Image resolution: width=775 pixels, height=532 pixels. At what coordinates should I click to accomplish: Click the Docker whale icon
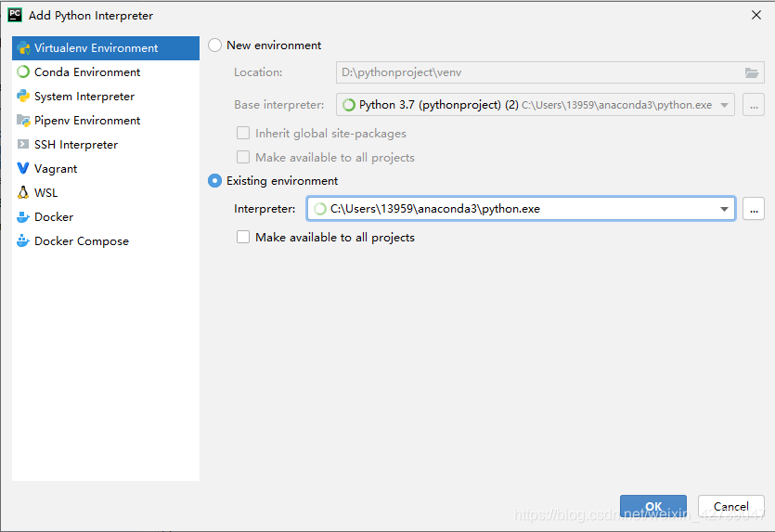[23, 217]
